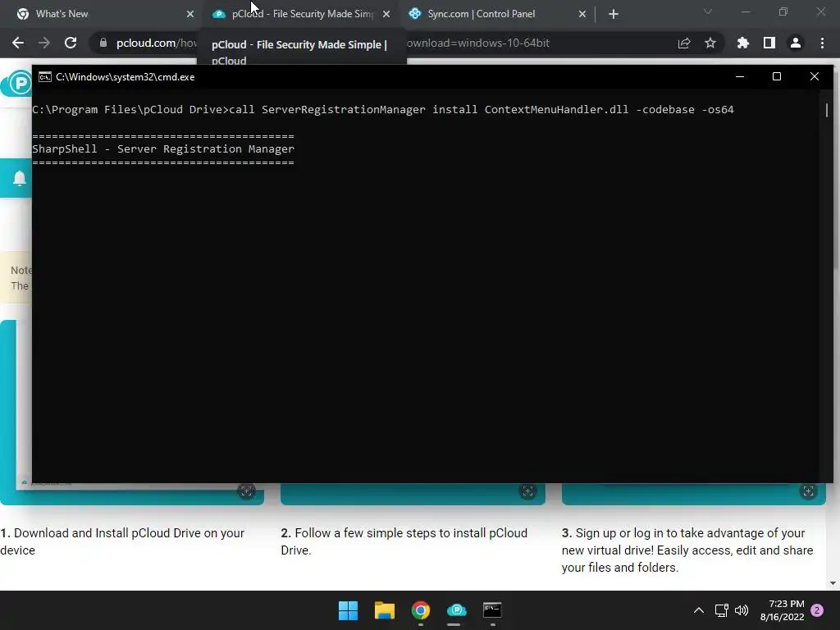
Task: Open Chrome profile menu
Action: [x=796, y=43]
